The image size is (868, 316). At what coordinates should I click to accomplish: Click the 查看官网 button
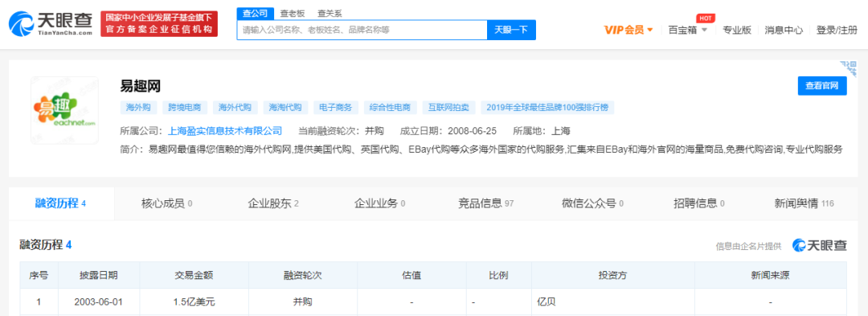coord(822,86)
